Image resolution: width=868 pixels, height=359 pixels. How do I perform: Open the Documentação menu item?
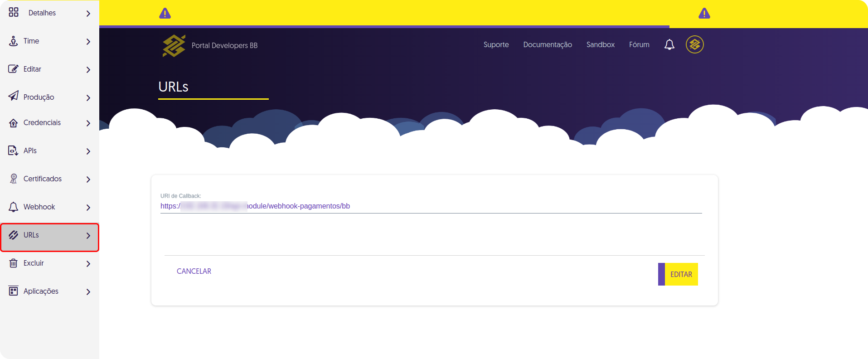click(547, 44)
